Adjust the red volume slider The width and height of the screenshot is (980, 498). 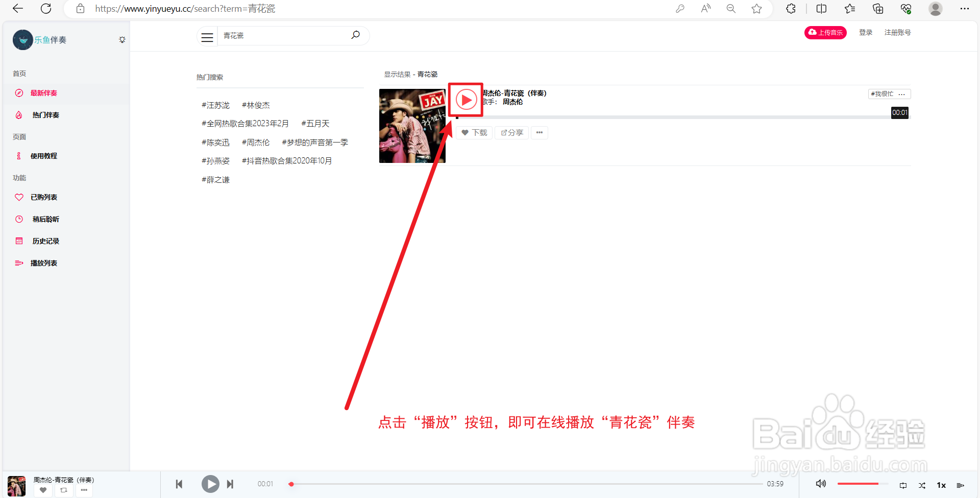coord(863,484)
